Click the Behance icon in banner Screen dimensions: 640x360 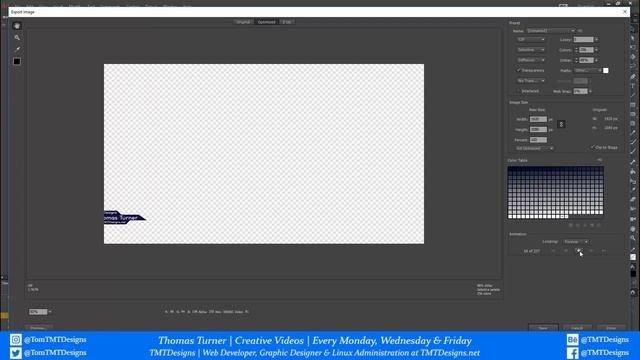pos(572,340)
